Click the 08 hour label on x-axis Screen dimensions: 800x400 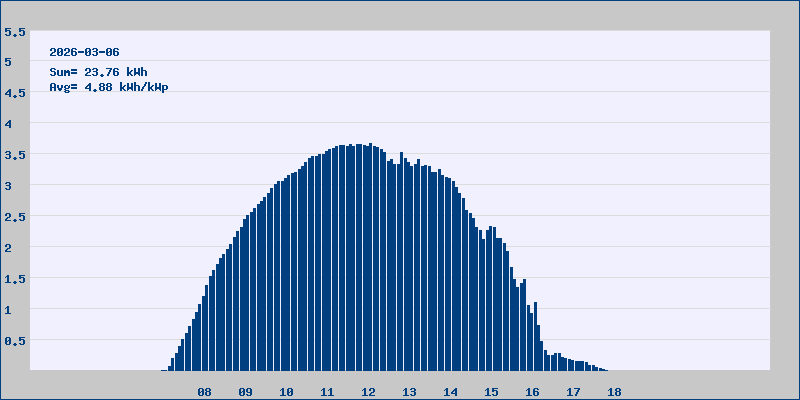pyautogui.click(x=205, y=392)
